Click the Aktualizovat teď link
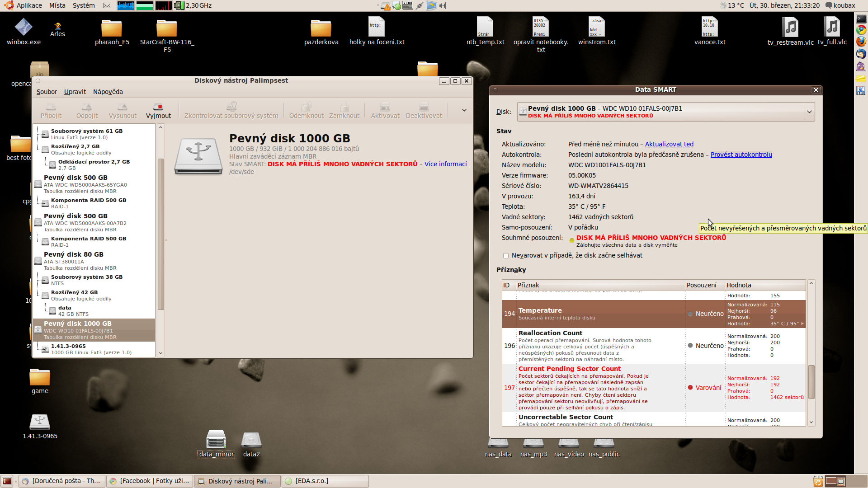This screenshot has height=488, width=868. 669,144
